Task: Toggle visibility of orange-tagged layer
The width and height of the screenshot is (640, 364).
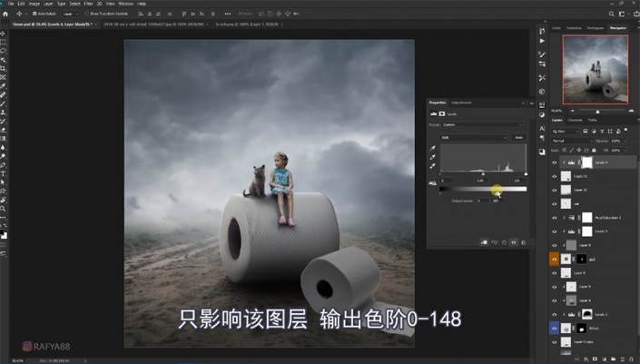Action: 555,259
